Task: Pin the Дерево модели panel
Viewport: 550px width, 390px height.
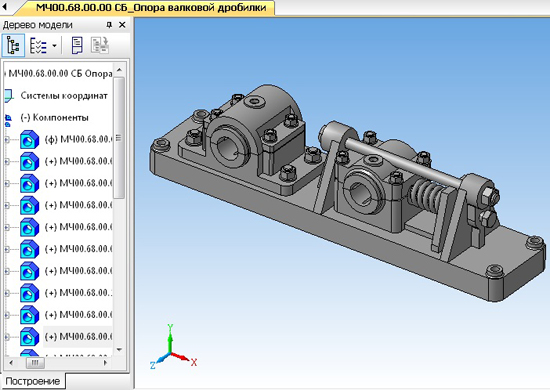Action: 109,25
